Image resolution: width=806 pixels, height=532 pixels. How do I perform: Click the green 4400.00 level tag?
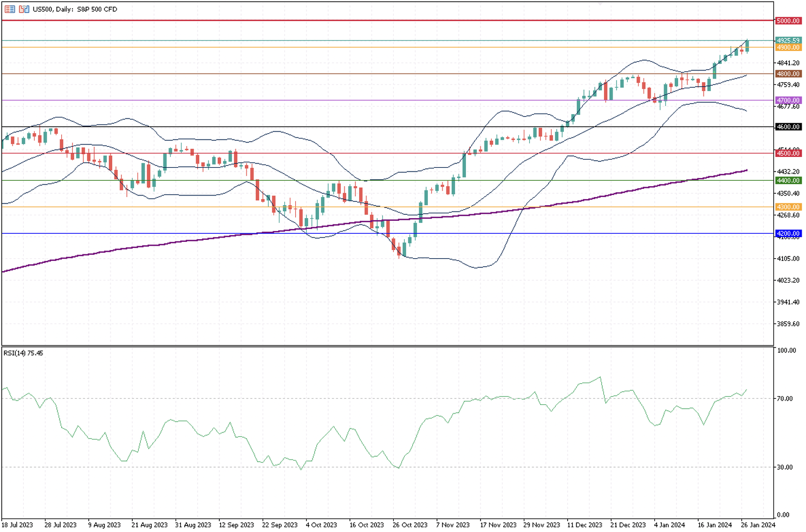(x=788, y=180)
